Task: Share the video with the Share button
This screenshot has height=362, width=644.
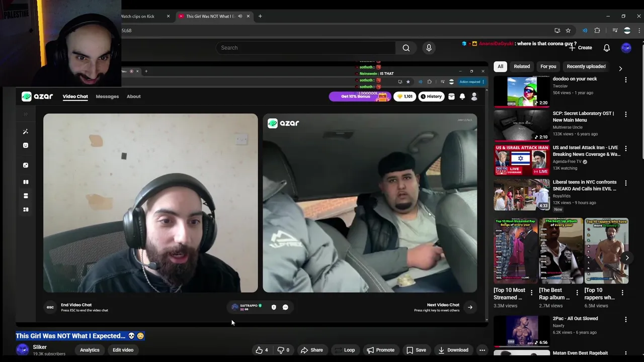Action: click(x=312, y=350)
